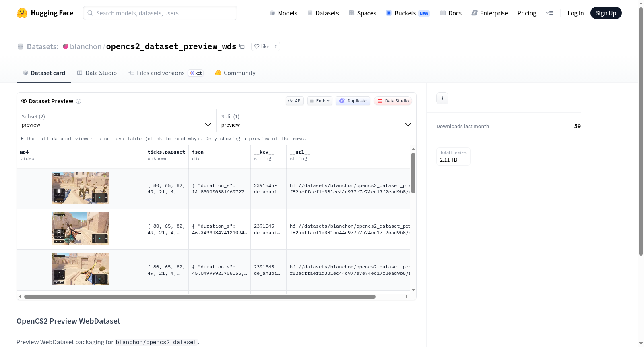Open the Community tab

[x=235, y=73]
